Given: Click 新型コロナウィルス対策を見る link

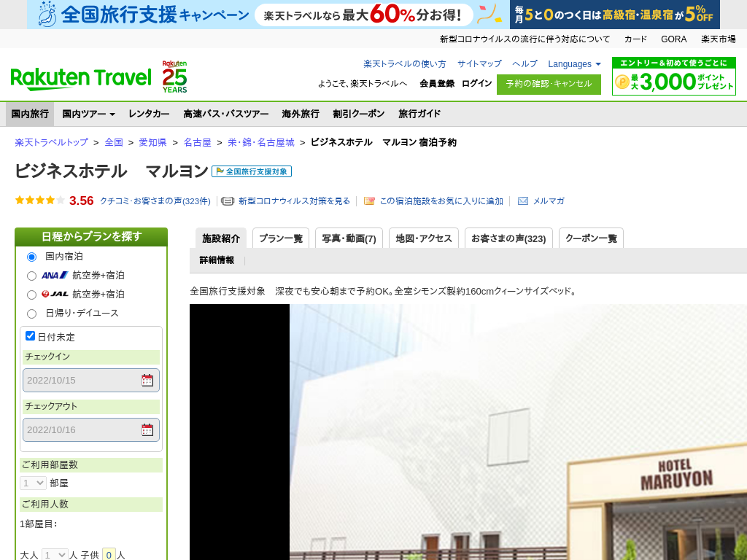Looking at the screenshot, I should click(295, 201).
